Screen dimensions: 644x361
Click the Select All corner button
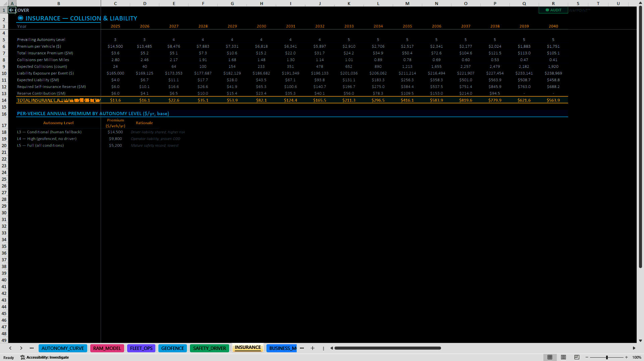(x=4, y=3)
